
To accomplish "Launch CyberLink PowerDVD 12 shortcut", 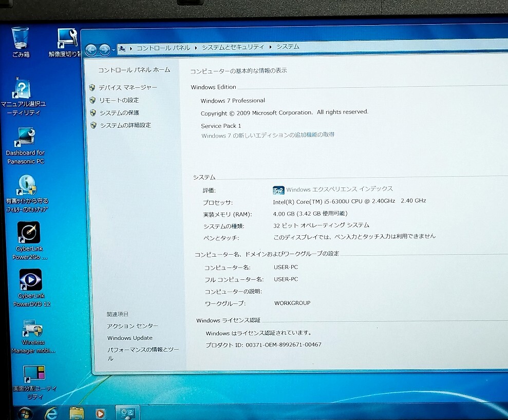I will tap(31, 288).
